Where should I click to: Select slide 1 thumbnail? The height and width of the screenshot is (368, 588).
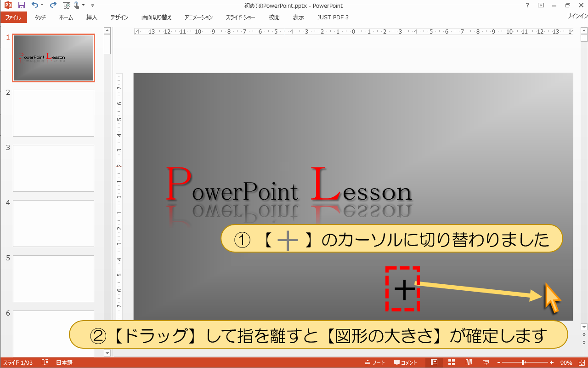click(x=53, y=58)
